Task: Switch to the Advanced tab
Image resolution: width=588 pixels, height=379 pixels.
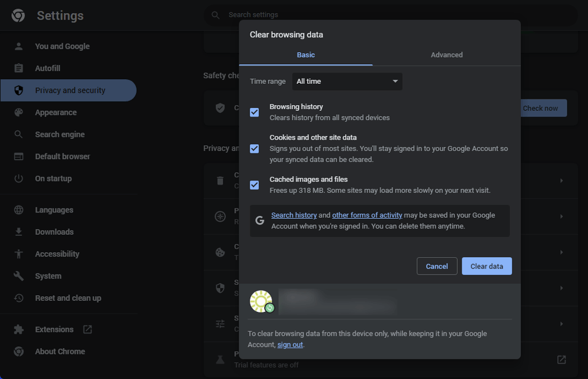Action: (446, 55)
